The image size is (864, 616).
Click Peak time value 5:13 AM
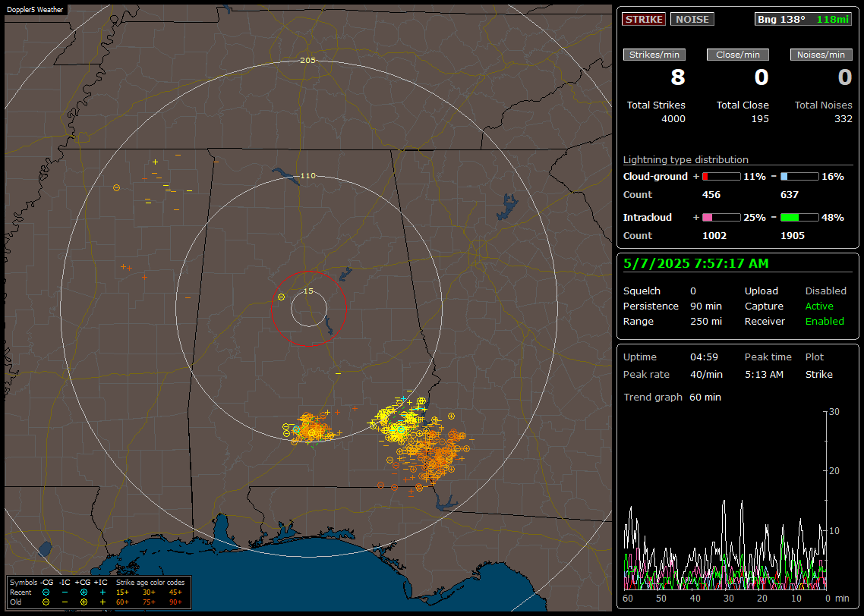tap(764, 374)
